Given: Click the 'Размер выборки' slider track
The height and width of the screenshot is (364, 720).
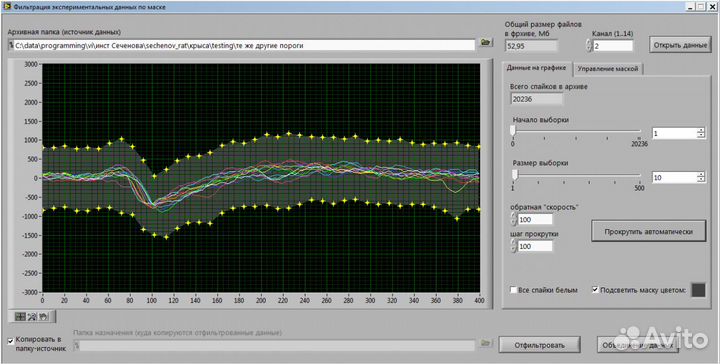Looking at the screenshot, I should tap(576, 175).
